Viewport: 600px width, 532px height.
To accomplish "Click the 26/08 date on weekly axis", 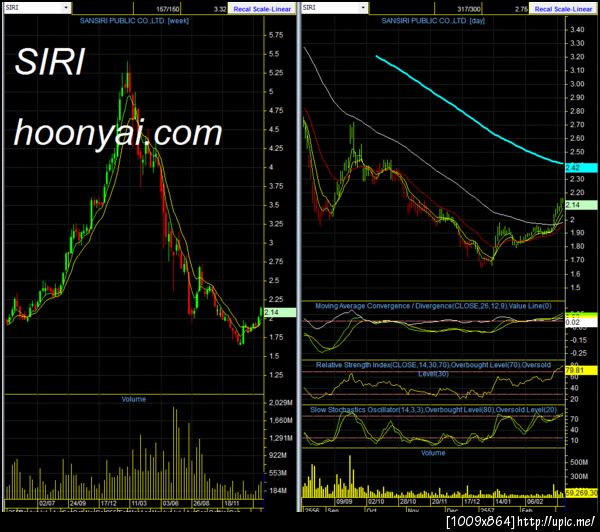I will click(201, 503).
